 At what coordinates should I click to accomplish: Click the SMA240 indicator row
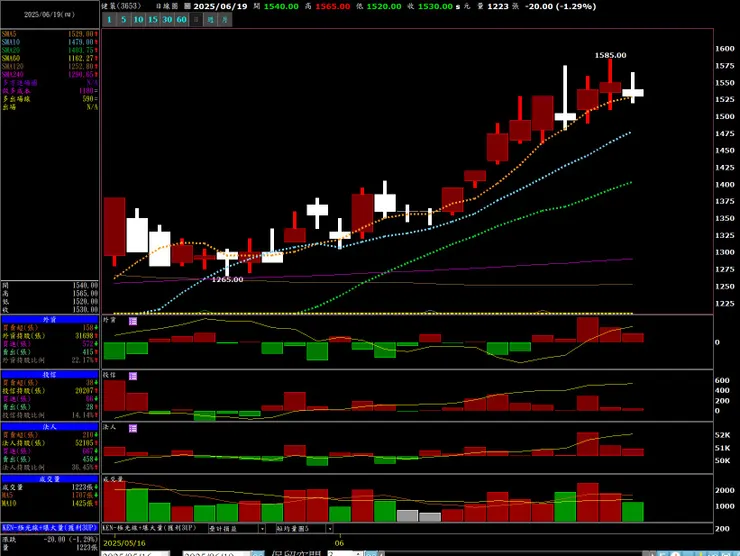pyautogui.click(x=50, y=75)
